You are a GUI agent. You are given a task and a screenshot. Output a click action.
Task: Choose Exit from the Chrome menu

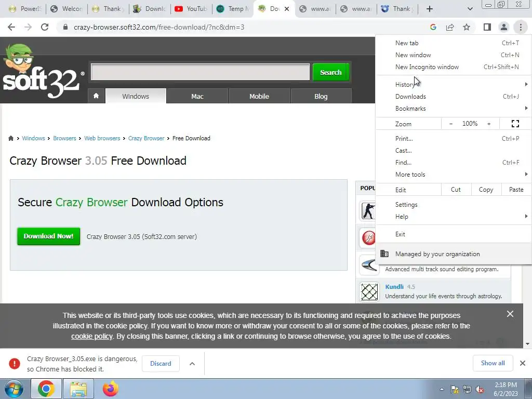(453, 234)
